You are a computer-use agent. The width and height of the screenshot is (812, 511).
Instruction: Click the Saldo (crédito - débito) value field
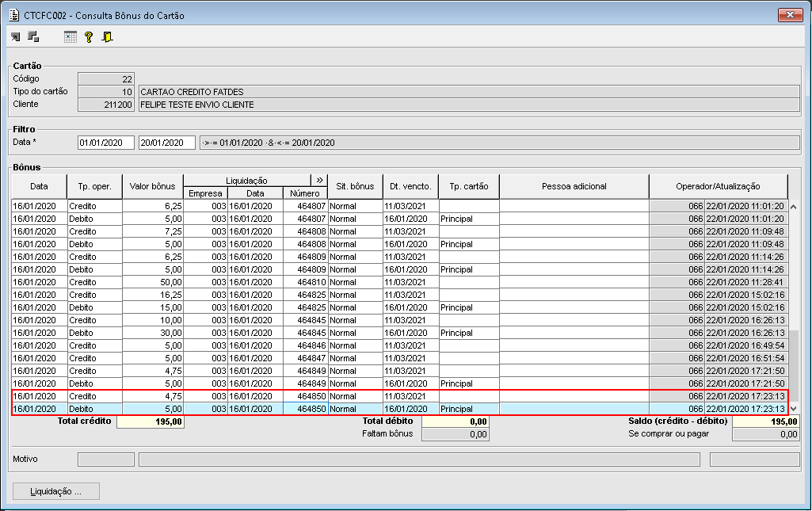tap(766, 422)
